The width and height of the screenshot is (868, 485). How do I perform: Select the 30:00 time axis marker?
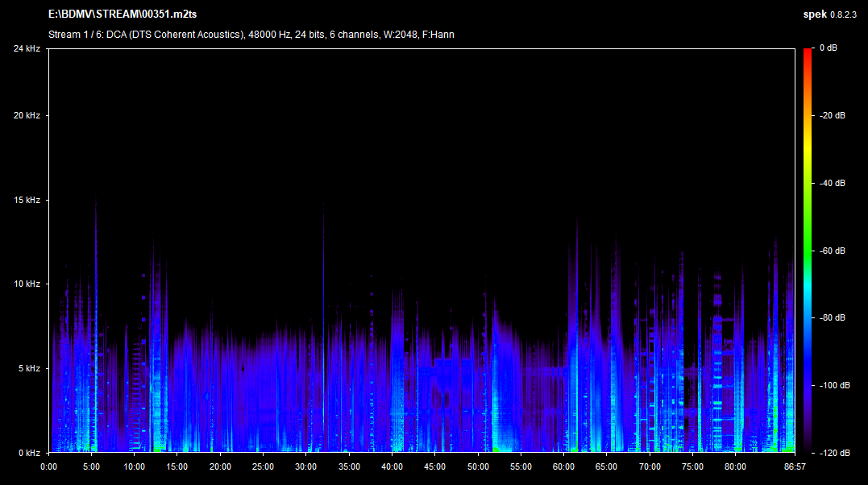click(306, 466)
